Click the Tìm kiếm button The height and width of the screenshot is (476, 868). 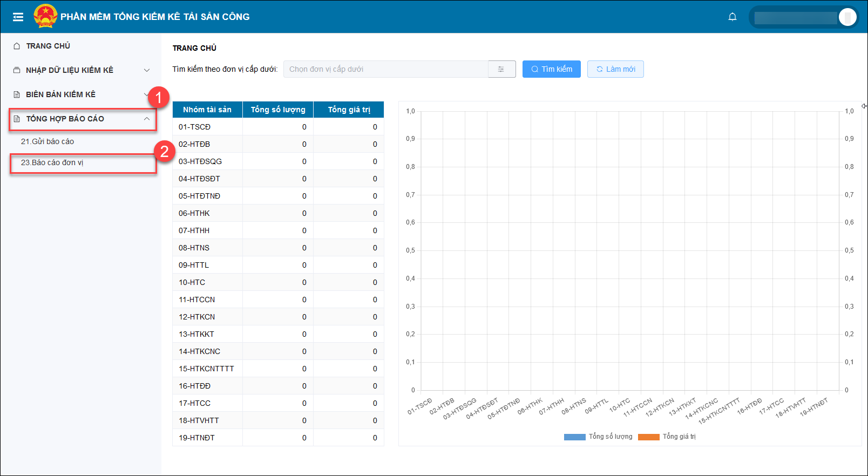tap(551, 69)
